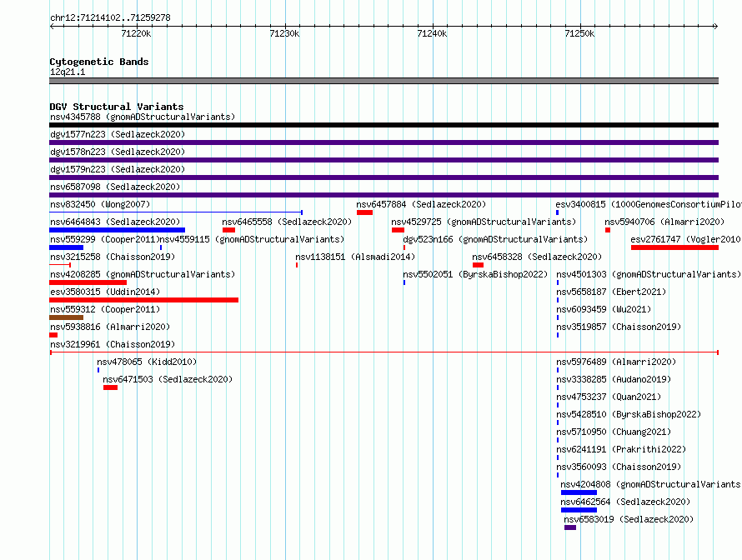This screenshot has width=742, height=560.
Task: Click the 71240k ruler tick label
Action: pyautogui.click(x=432, y=33)
